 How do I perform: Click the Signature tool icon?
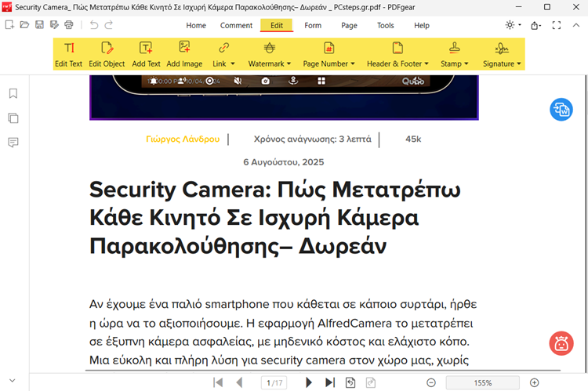[502, 48]
